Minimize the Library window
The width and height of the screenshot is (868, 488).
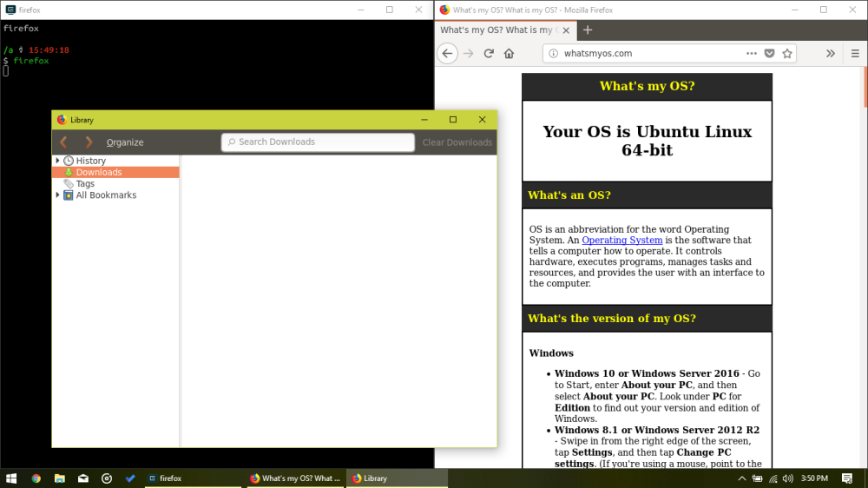point(424,120)
